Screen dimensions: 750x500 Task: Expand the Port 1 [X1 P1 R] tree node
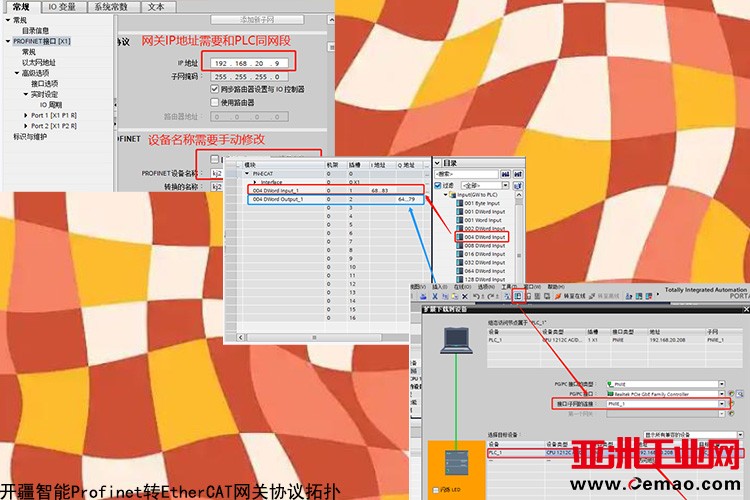25,116
